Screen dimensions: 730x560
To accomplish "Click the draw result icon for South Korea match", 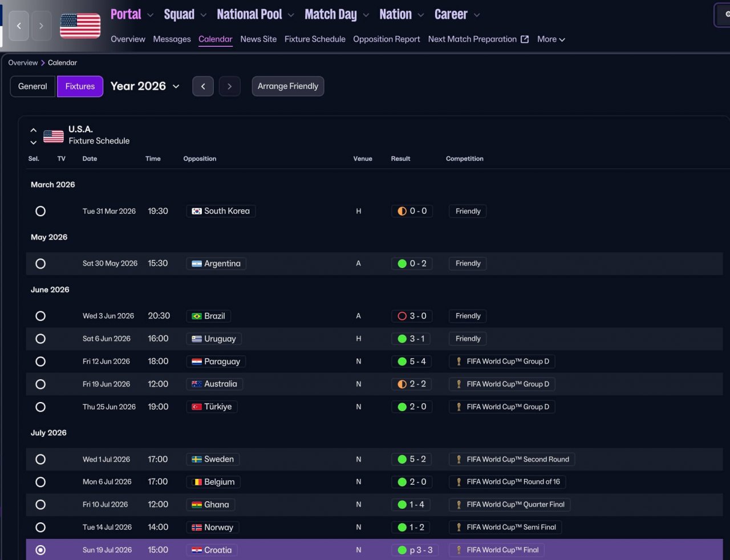I will click(402, 211).
